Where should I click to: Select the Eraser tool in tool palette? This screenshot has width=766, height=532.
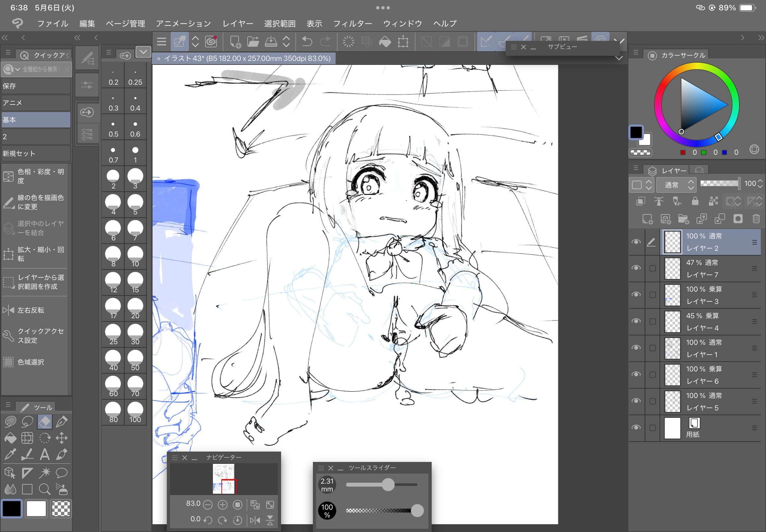point(45,422)
